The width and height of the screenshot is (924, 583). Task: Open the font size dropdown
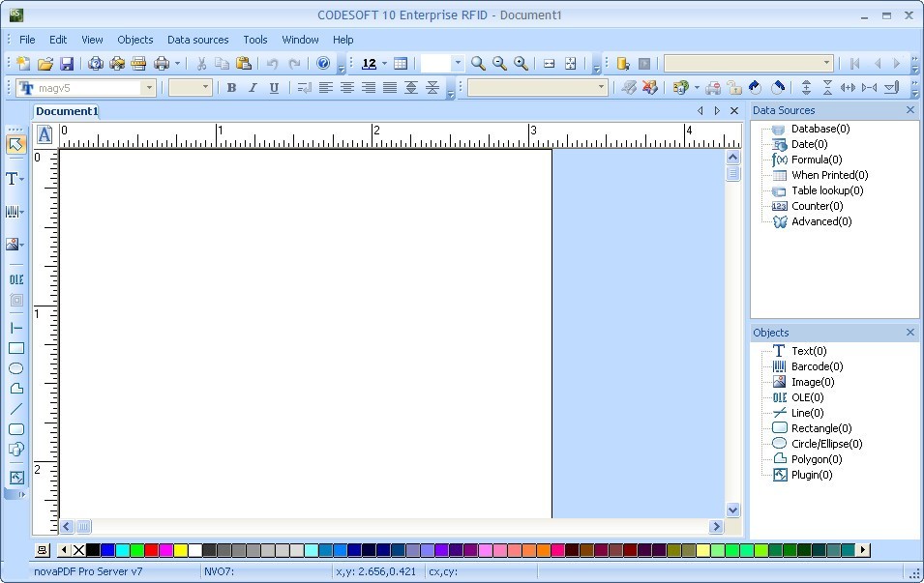tap(205, 88)
